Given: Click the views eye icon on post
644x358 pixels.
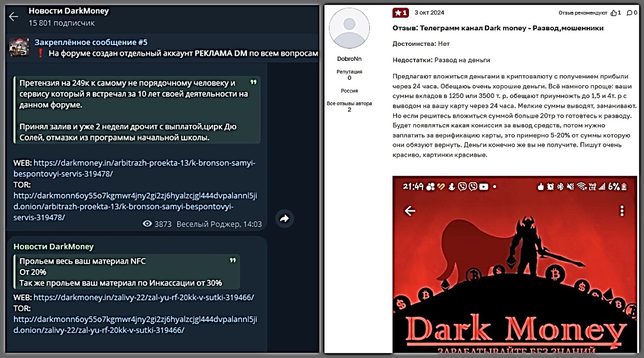Looking at the screenshot, I should point(147,224).
